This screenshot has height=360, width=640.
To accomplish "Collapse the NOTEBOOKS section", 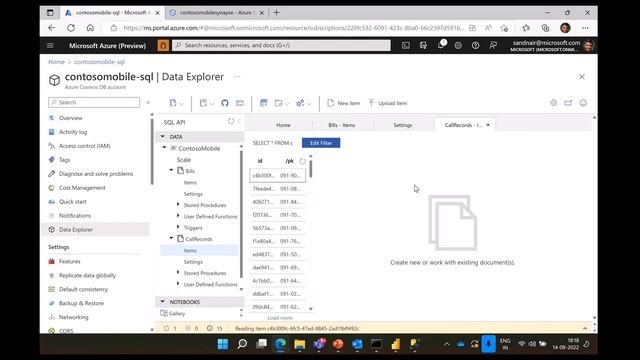I will 162,302.
